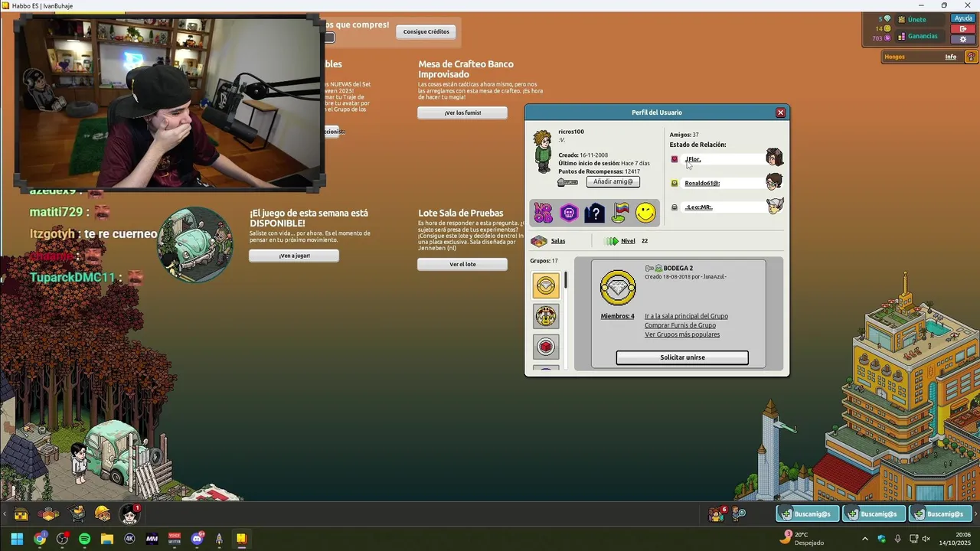Image resolution: width=980 pixels, height=551 pixels.
Task: Expand friend bar with right arrow
Action: point(976,514)
